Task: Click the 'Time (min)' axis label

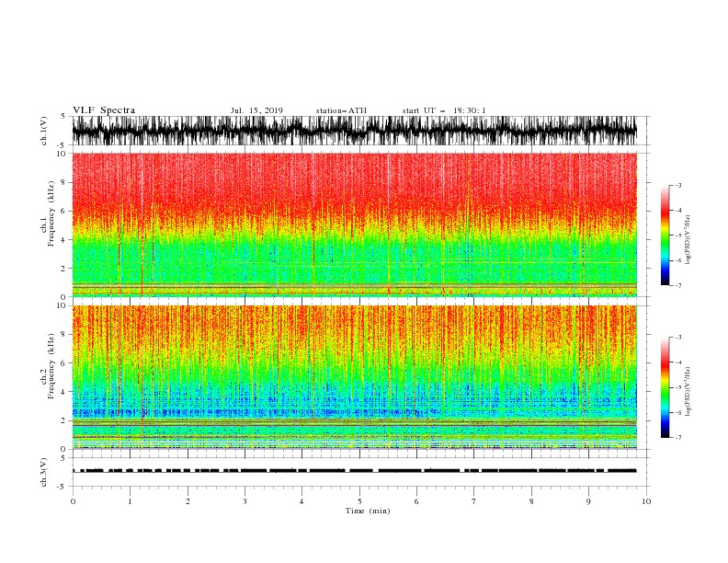Action: [x=368, y=511]
